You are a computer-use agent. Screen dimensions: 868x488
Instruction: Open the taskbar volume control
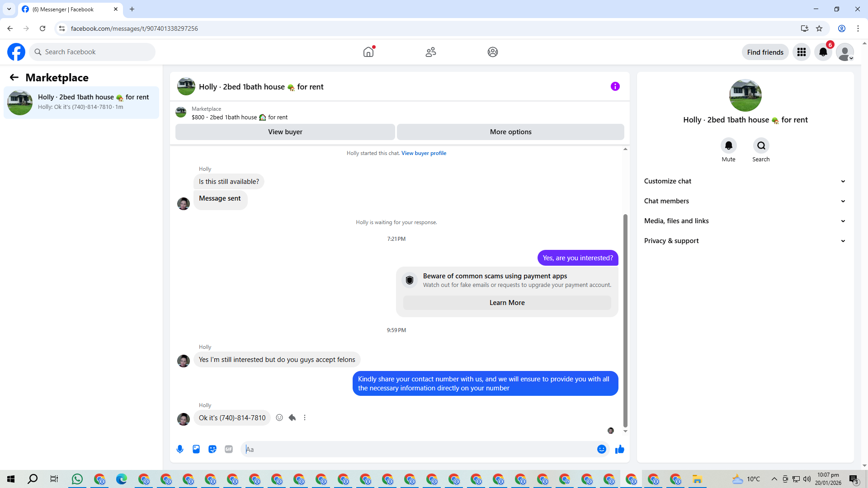pos(807,479)
